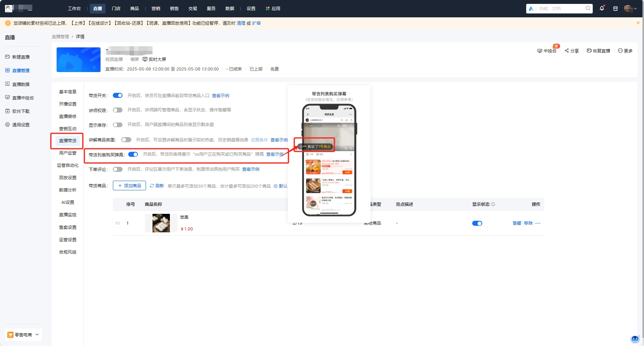644x346 pixels.
Task: Open the 商品 top menu
Action: [x=134, y=8]
